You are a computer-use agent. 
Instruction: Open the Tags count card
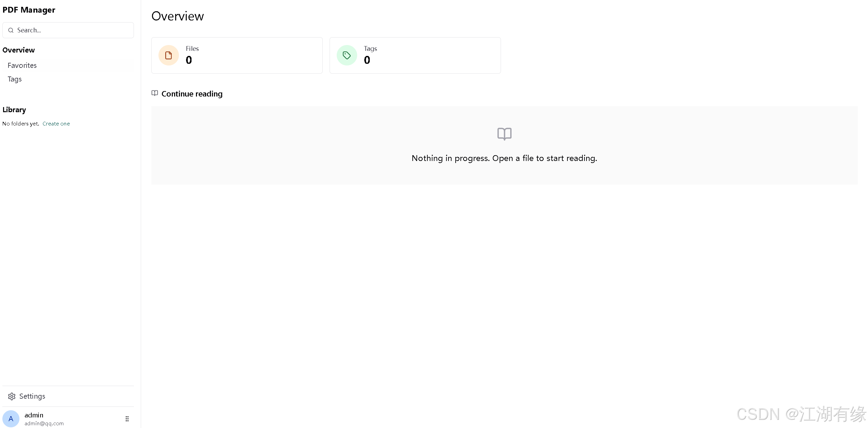(x=415, y=55)
